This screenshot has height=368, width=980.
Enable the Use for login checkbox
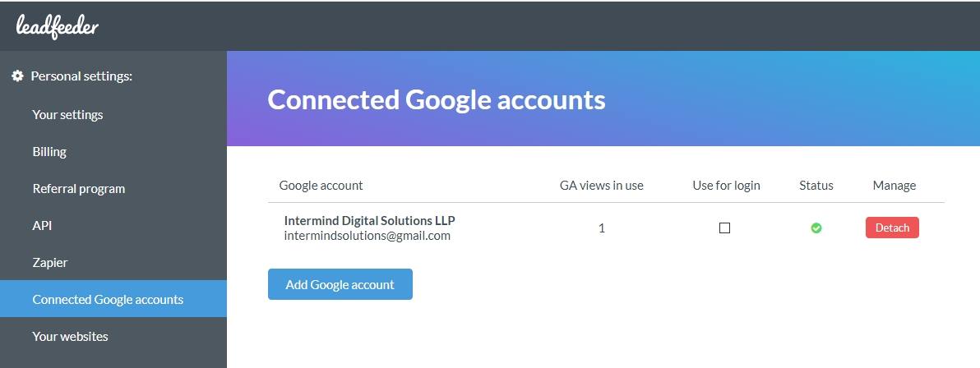point(724,228)
